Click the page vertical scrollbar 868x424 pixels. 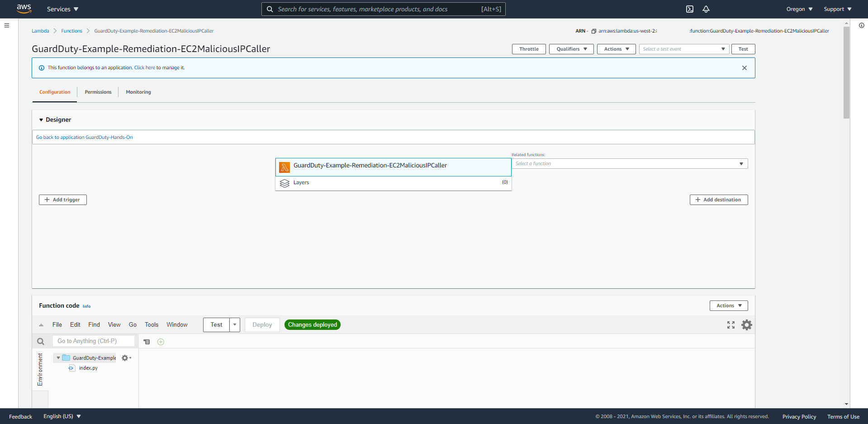[x=846, y=72]
